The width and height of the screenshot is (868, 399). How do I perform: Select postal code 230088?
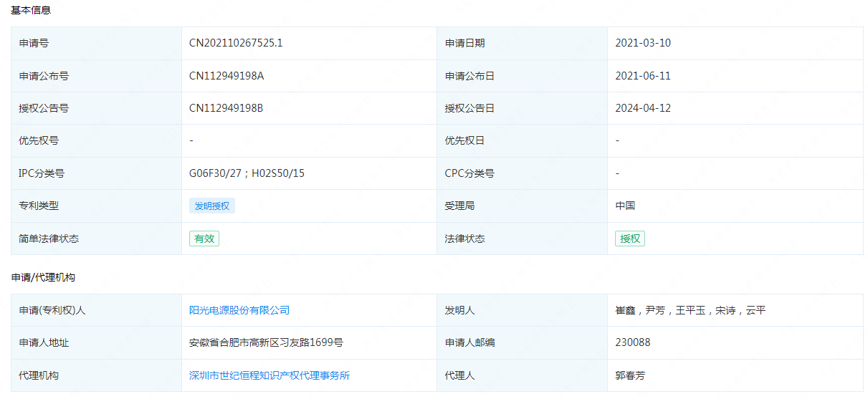pos(633,342)
